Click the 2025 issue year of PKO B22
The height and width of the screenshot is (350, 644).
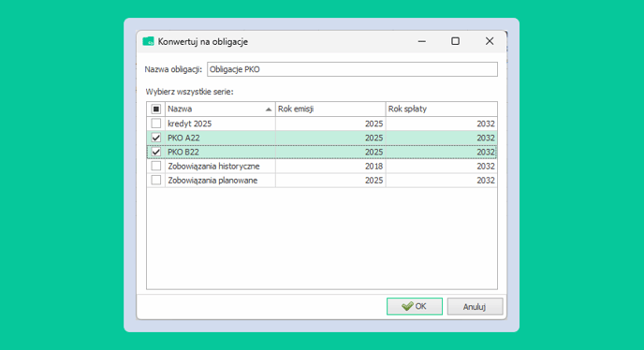[x=330, y=152]
